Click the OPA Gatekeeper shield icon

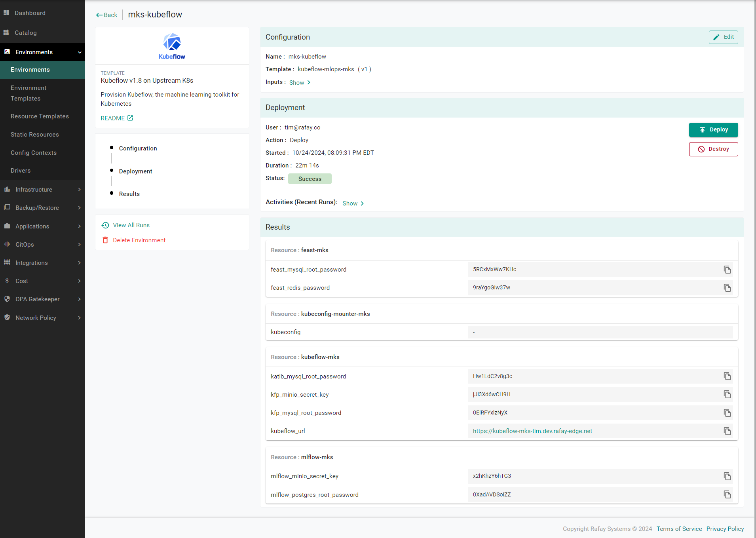[7, 299]
